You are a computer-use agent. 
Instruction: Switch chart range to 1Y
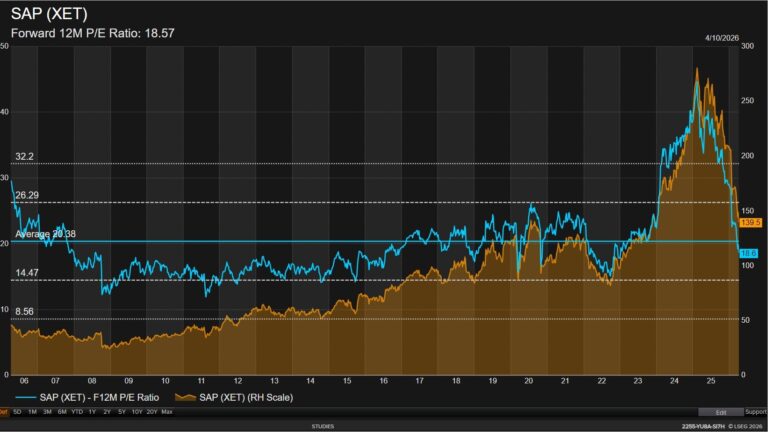pyautogui.click(x=93, y=411)
